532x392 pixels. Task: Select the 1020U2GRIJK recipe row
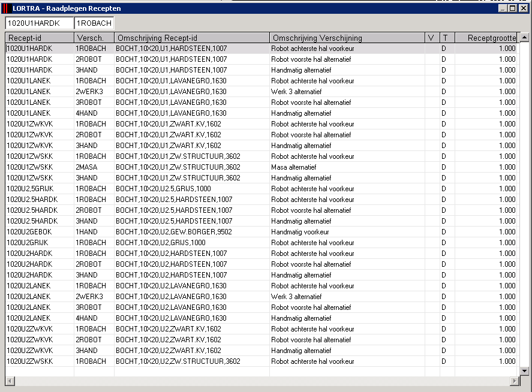(x=263, y=243)
